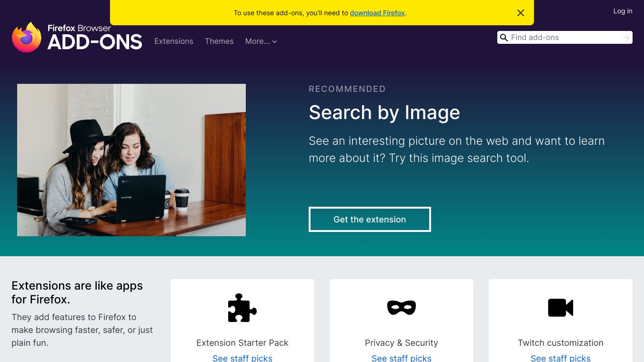
Task: Open the Search by Image hero photo
Action: click(x=131, y=160)
